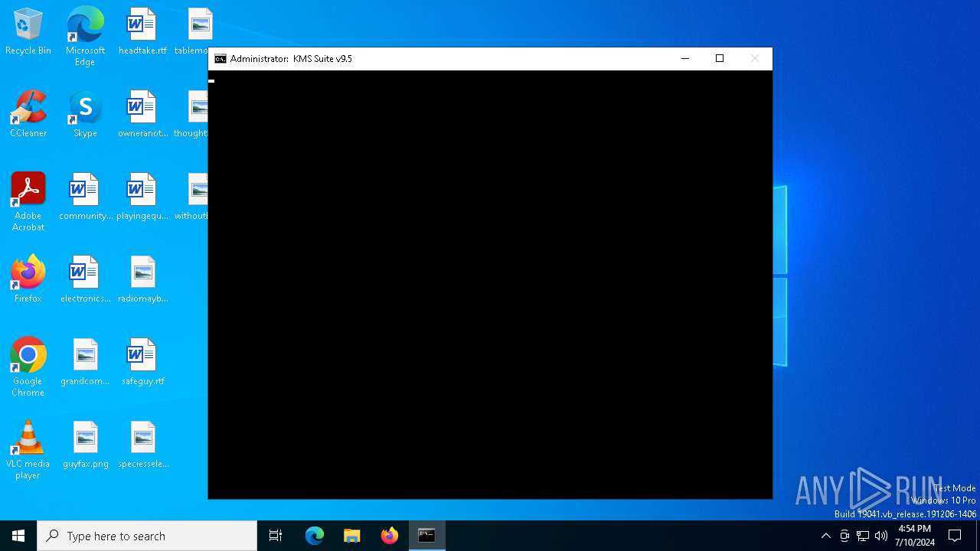
Task: Select the safeguy.rtf document
Action: click(142, 363)
